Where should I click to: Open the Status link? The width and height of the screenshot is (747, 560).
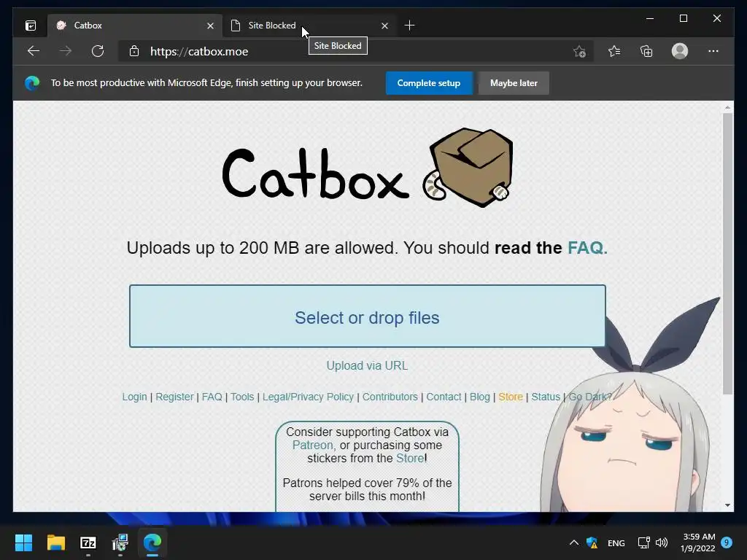click(x=546, y=397)
